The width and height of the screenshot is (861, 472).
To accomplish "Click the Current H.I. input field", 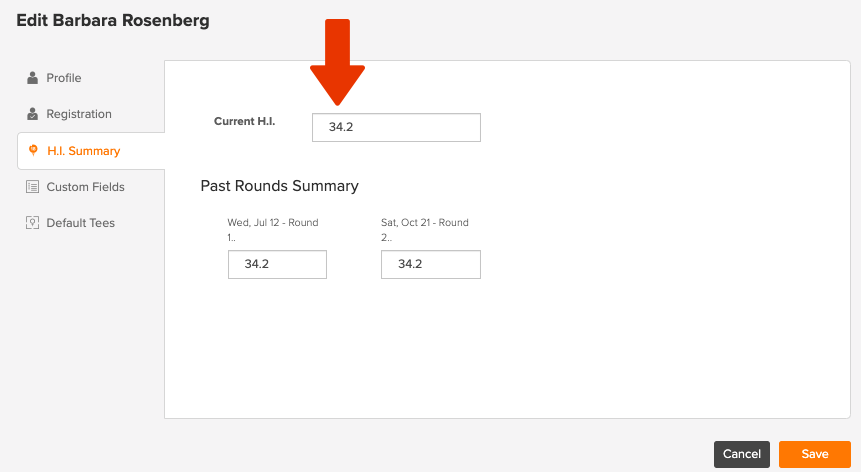I will coord(396,127).
